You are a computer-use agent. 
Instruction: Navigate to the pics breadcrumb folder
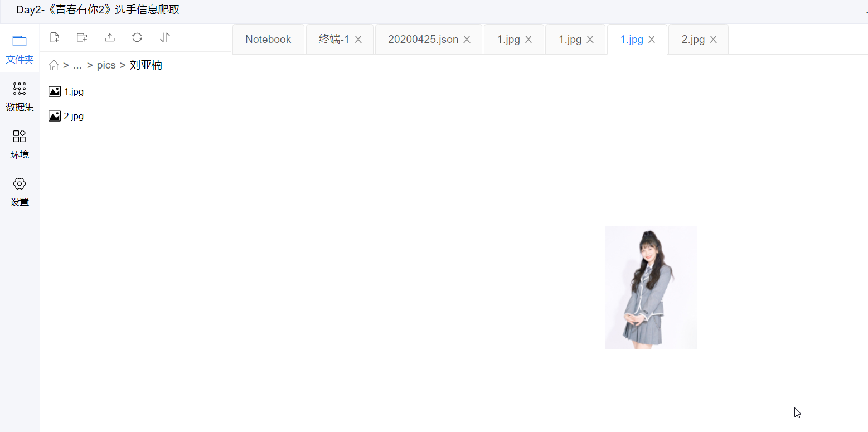(106, 65)
